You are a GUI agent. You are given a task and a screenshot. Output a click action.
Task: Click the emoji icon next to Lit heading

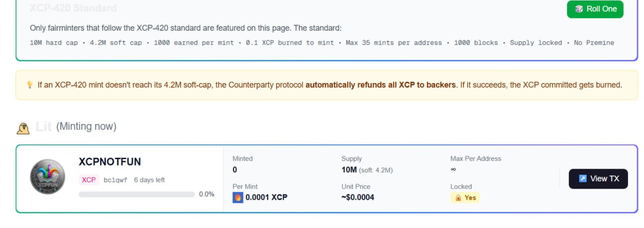tap(23, 128)
